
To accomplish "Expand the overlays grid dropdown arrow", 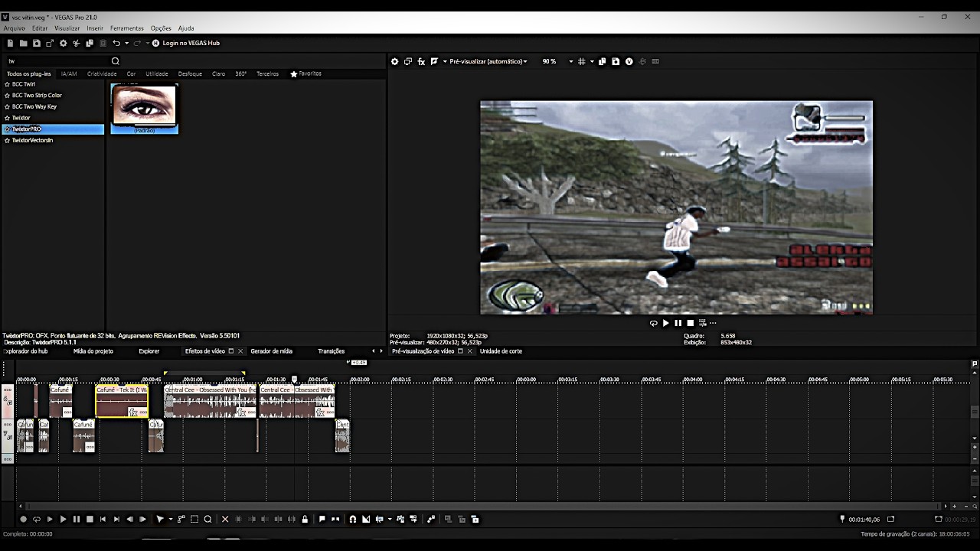I will 592,61.
